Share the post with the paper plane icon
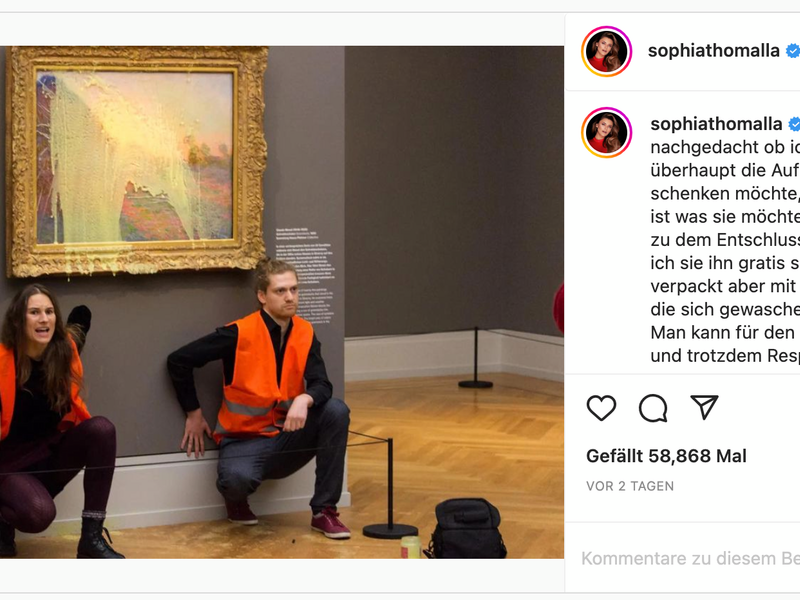This screenshot has height=600, width=800. pyautogui.click(x=705, y=407)
